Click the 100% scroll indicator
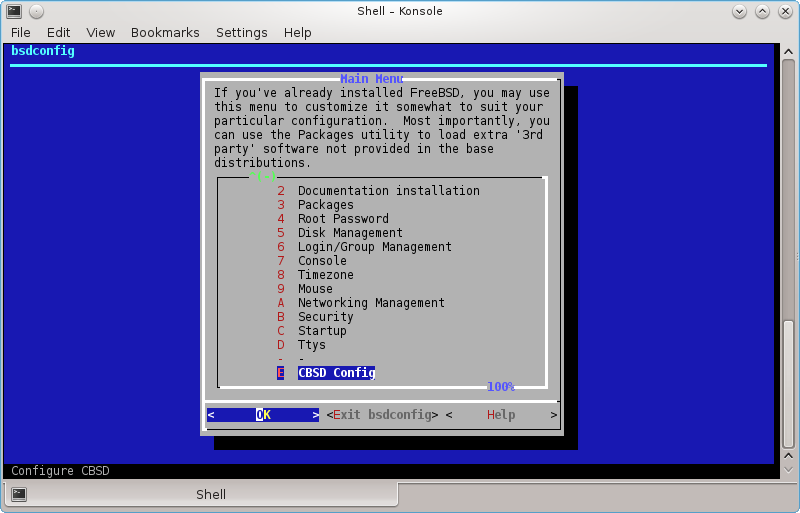The image size is (800, 513). point(501,387)
